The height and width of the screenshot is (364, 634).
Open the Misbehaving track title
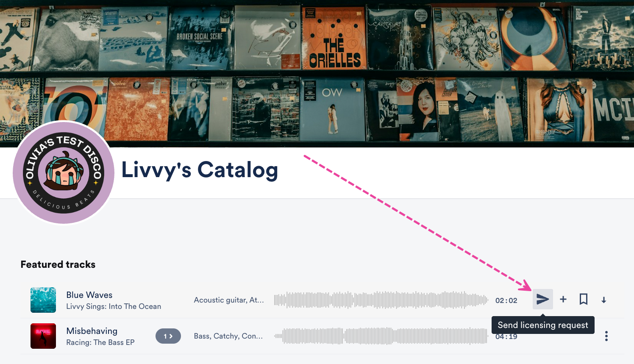coord(92,331)
